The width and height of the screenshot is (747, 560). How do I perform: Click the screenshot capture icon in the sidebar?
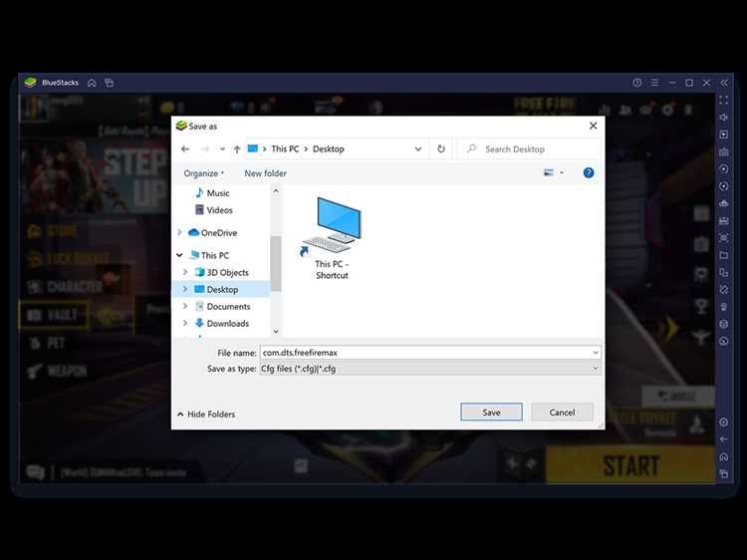[724, 238]
